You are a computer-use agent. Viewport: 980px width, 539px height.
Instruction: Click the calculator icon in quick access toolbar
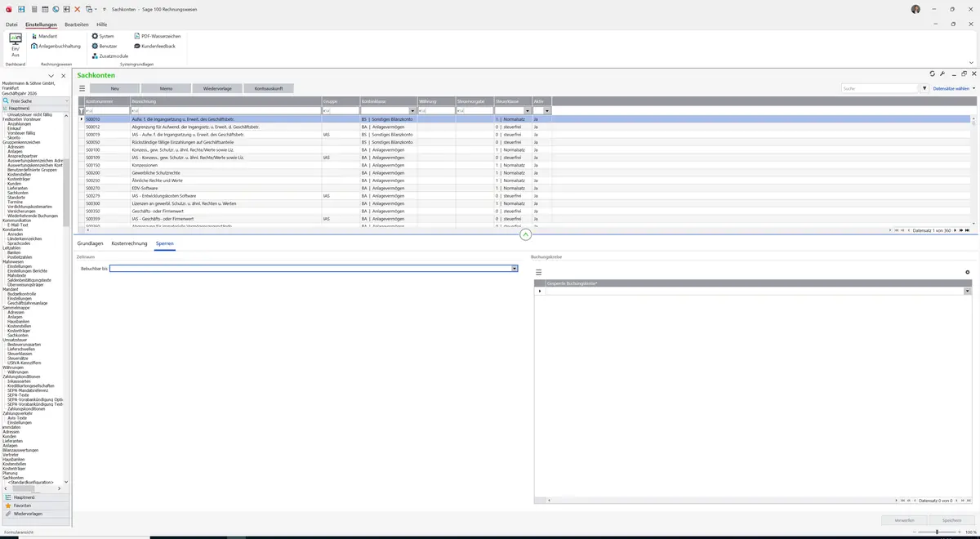click(33, 8)
